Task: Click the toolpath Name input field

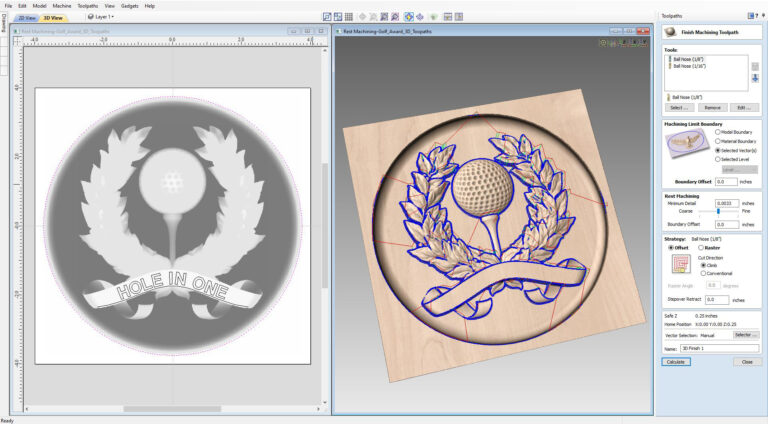Action: pos(720,348)
